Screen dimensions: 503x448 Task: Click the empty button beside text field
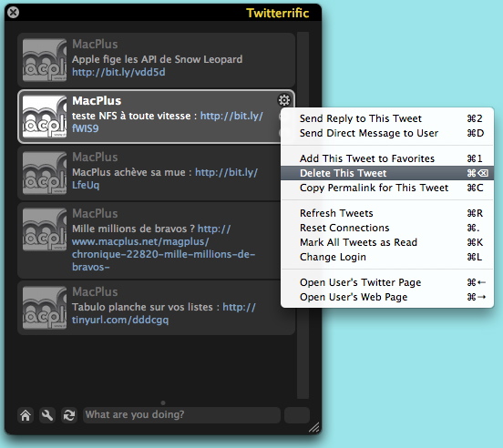297,415
